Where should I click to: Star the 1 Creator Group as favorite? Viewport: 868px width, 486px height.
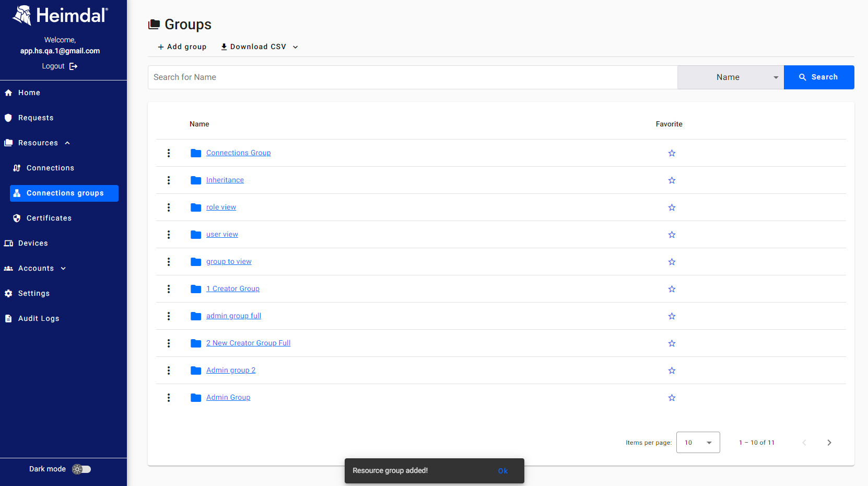pos(672,289)
